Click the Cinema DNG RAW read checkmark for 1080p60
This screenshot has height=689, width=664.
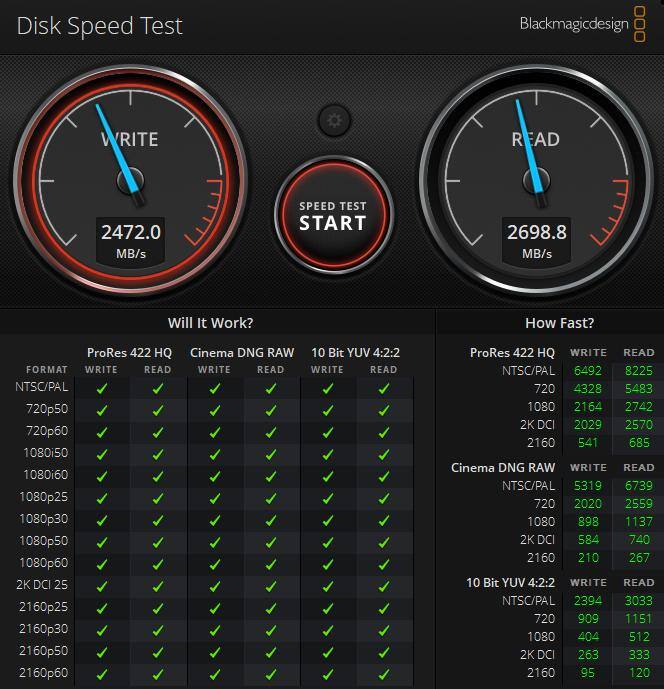pos(270,563)
